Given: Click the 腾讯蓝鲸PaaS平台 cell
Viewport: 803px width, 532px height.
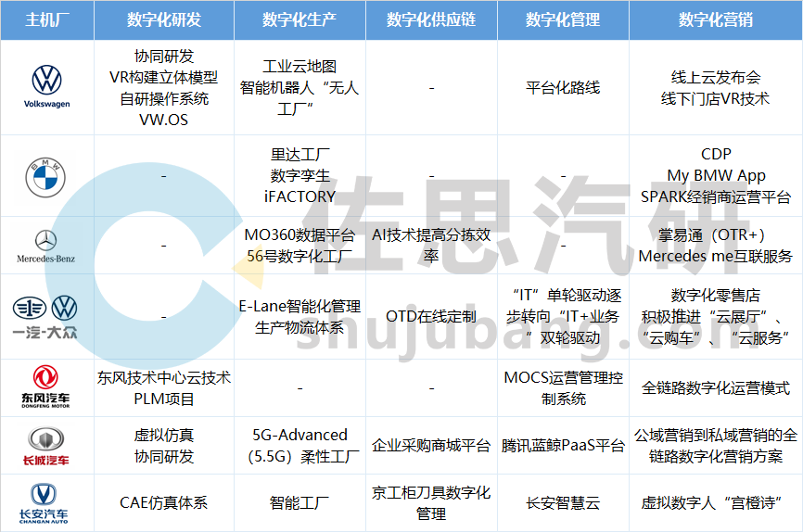Looking at the screenshot, I should click(563, 446).
